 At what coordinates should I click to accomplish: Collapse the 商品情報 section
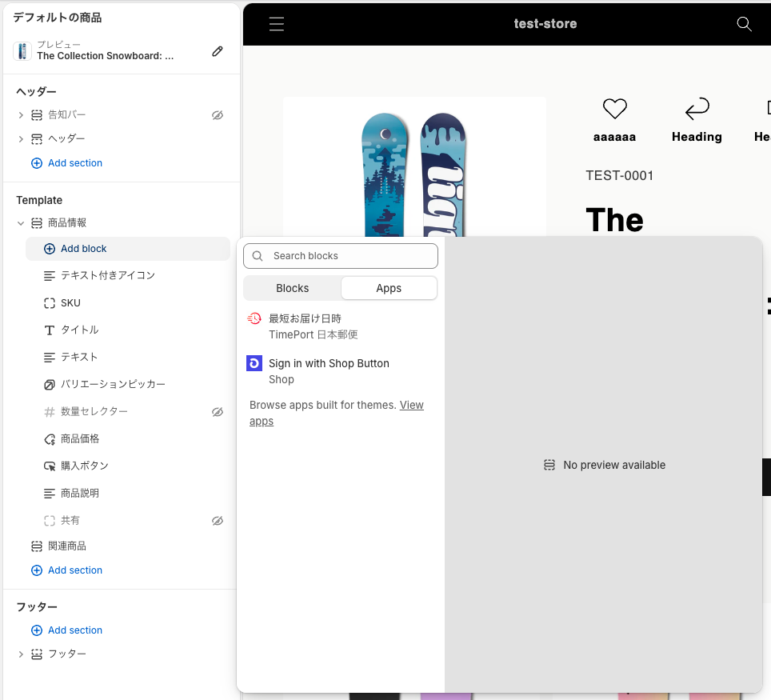tap(21, 223)
